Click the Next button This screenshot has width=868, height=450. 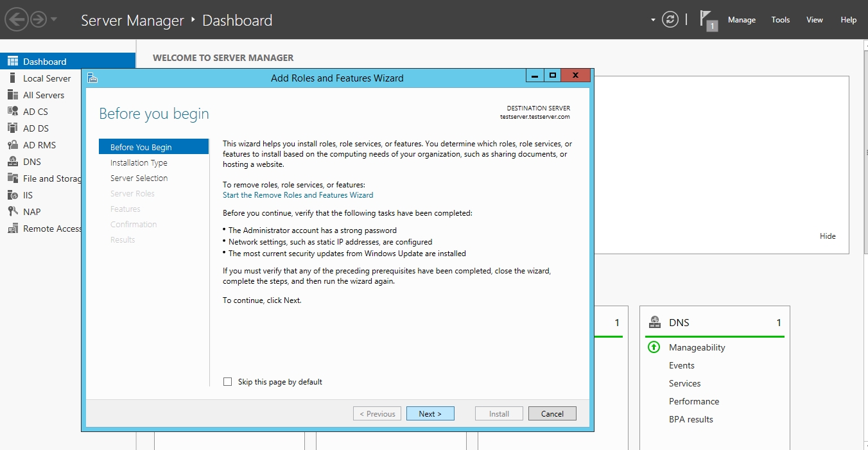pos(430,414)
